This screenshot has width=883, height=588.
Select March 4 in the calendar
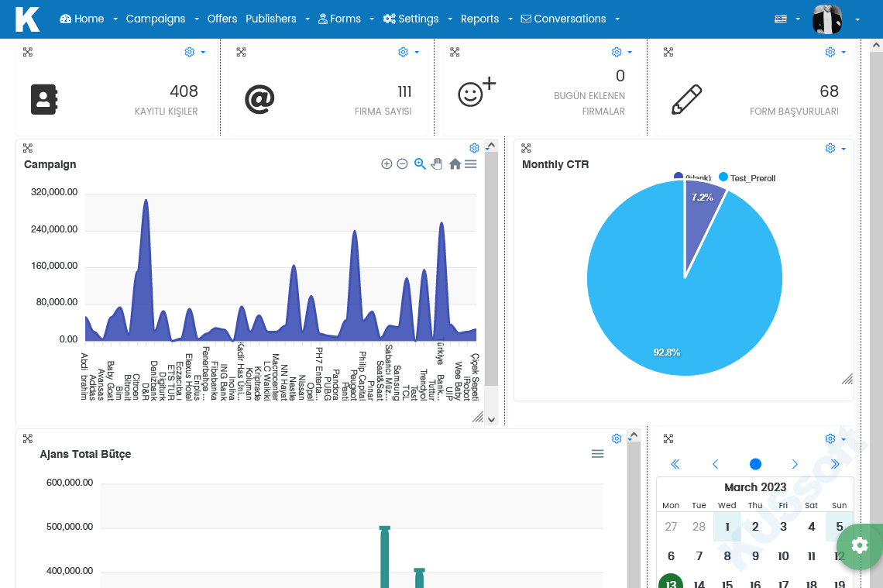pyautogui.click(x=812, y=527)
